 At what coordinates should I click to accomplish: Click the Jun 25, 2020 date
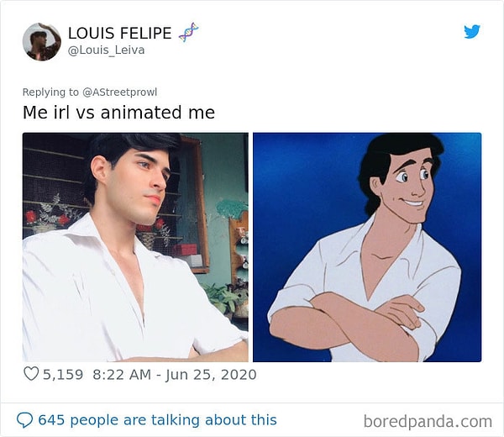point(215,375)
